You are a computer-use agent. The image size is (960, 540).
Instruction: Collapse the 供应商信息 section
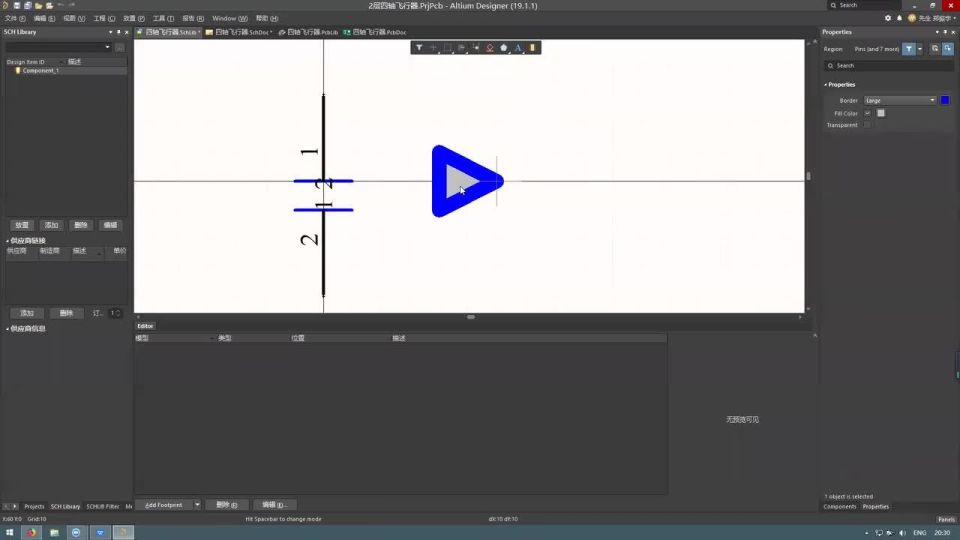click(7, 329)
